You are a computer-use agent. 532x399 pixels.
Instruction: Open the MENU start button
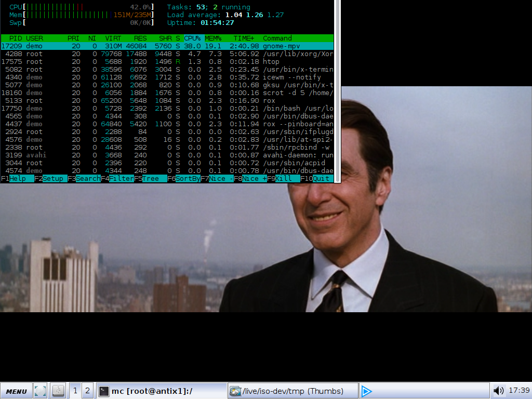pos(16,391)
